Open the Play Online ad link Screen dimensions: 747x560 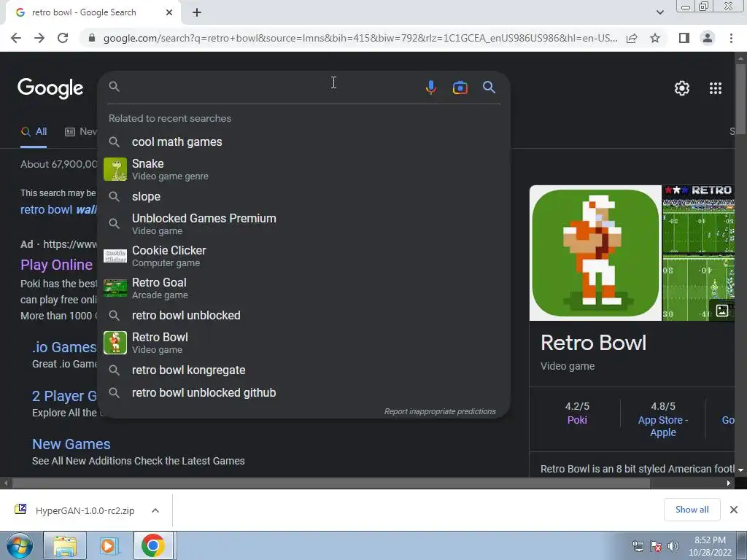56,265
